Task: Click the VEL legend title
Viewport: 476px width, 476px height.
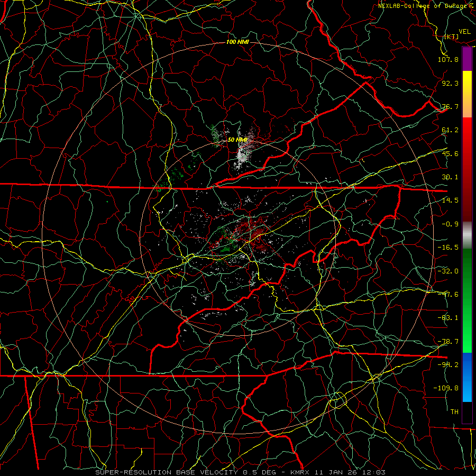Action: click(x=465, y=32)
